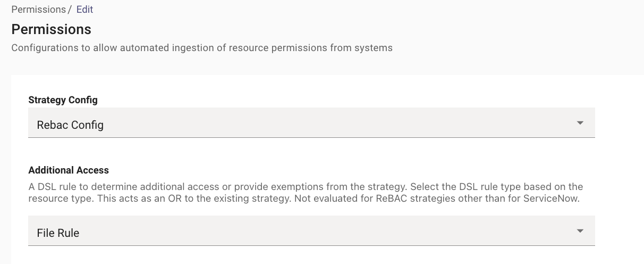
Task: Open the Rebac Config dropdown
Action: point(311,123)
